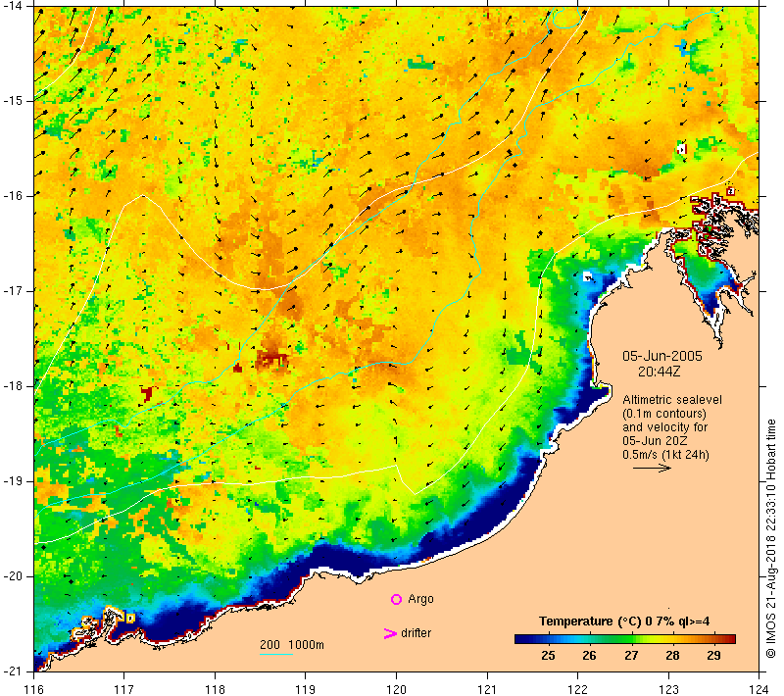Image resolution: width=784 pixels, height=696 pixels.
Task: Click the '0.5m/s (1kt 24h)' text
Action: click(x=665, y=455)
